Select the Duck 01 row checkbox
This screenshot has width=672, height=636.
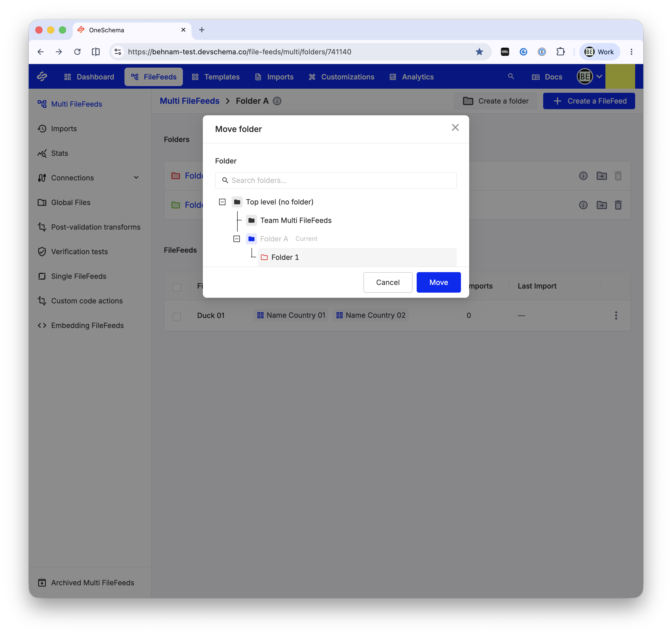point(176,317)
